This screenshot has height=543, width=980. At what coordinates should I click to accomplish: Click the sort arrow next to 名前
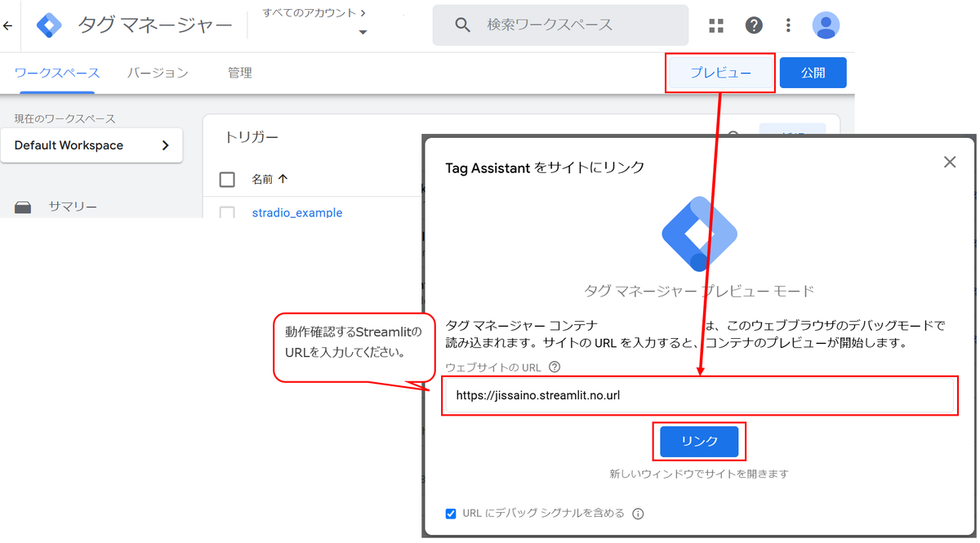(283, 179)
